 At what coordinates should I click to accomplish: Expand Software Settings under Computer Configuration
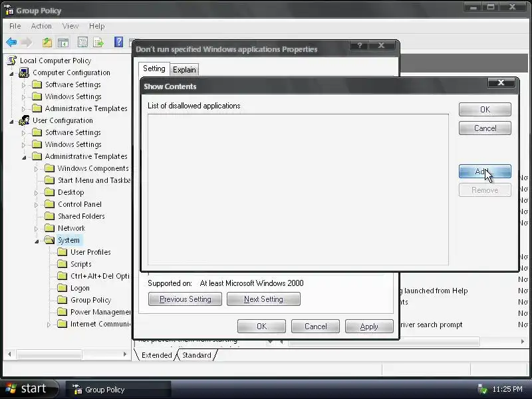(x=23, y=85)
